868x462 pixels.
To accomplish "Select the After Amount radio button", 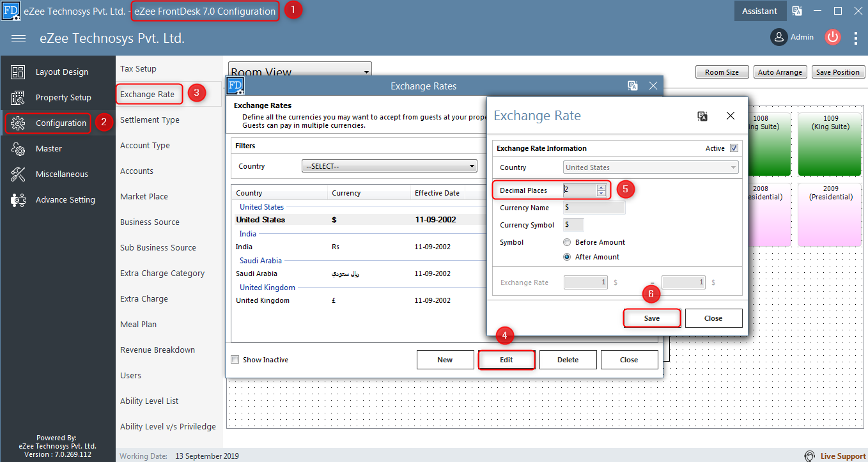I will (x=567, y=257).
